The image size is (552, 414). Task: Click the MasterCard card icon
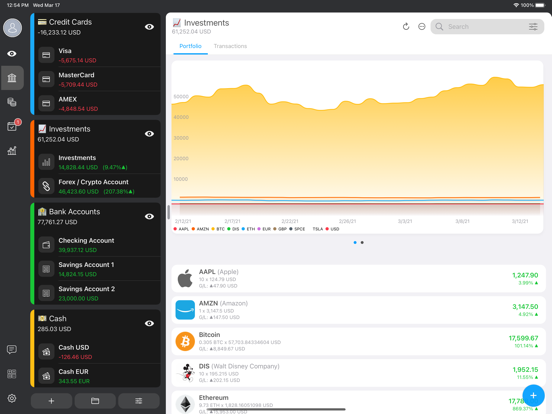tap(46, 79)
